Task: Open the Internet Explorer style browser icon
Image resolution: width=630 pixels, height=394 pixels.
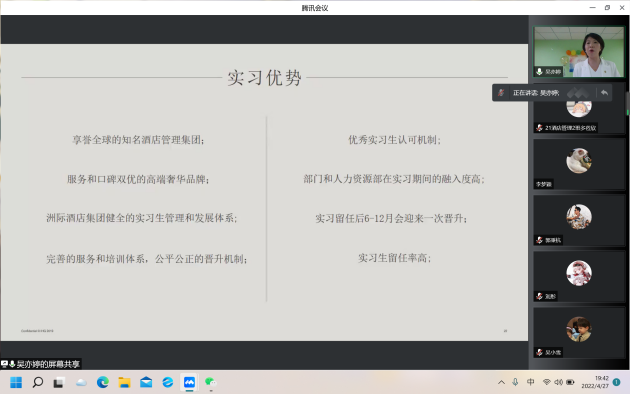Action: point(168,382)
